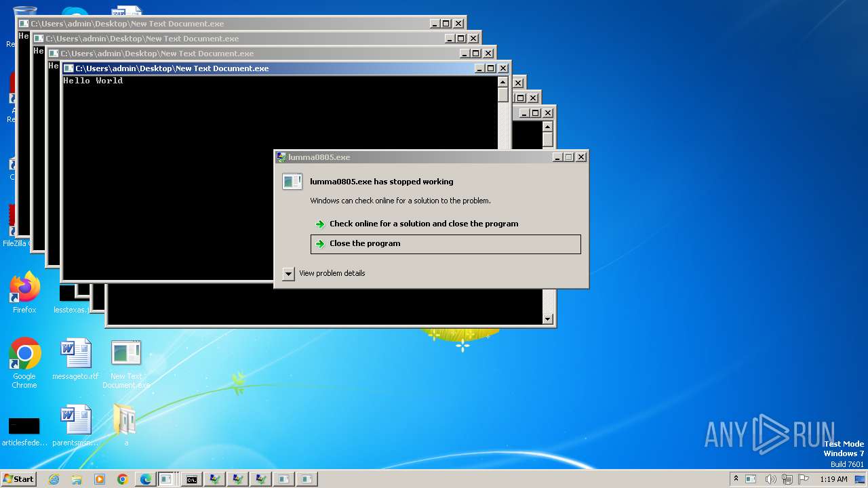Open the network tray icon
Viewport: 868px width, 488px height.
click(788, 479)
